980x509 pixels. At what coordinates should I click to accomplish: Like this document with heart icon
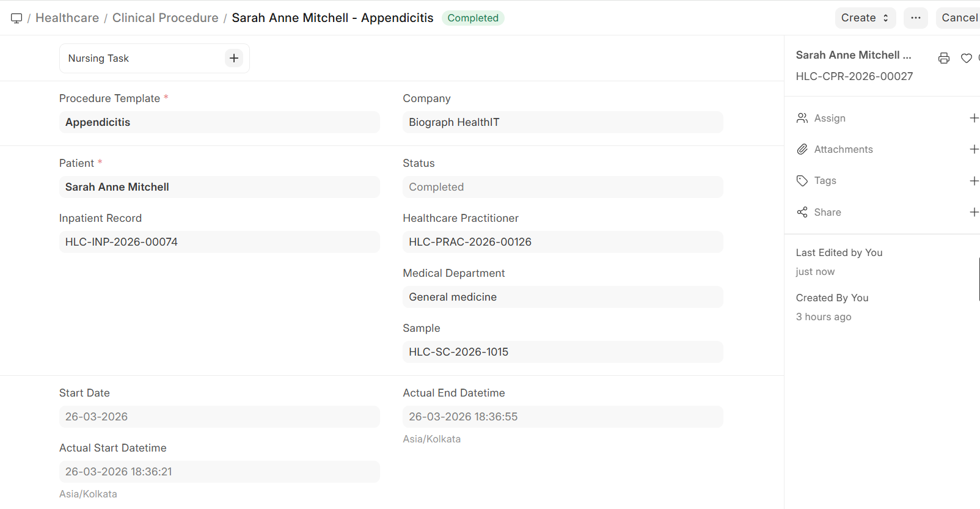[966, 58]
